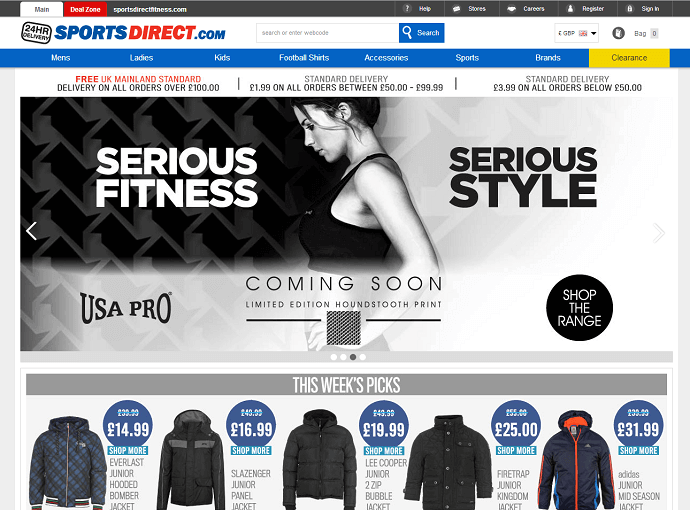The height and width of the screenshot is (510, 690).
Task: Click the Shop The Range circle button
Action: (580, 308)
